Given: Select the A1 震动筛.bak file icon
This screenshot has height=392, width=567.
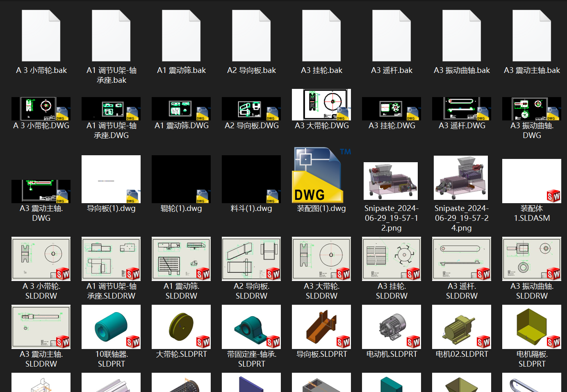Looking at the screenshot, I should [181, 36].
